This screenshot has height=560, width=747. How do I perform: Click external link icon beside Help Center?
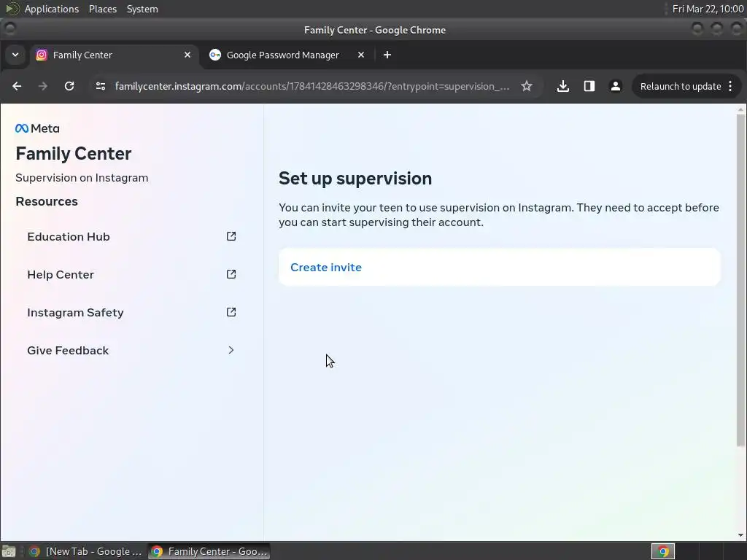coord(231,274)
